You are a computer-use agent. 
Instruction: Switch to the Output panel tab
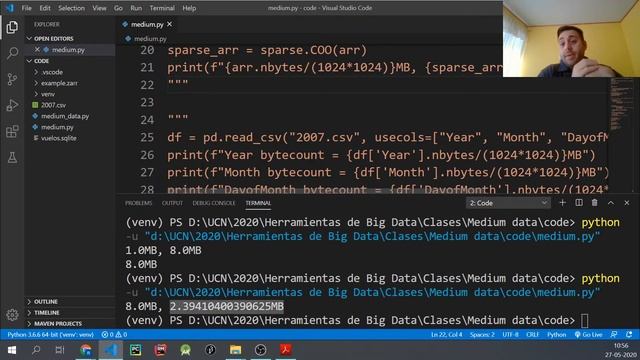pos(172,203)
